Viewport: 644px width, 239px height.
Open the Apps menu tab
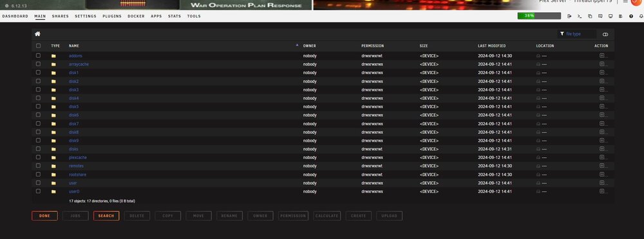(156, 16)
